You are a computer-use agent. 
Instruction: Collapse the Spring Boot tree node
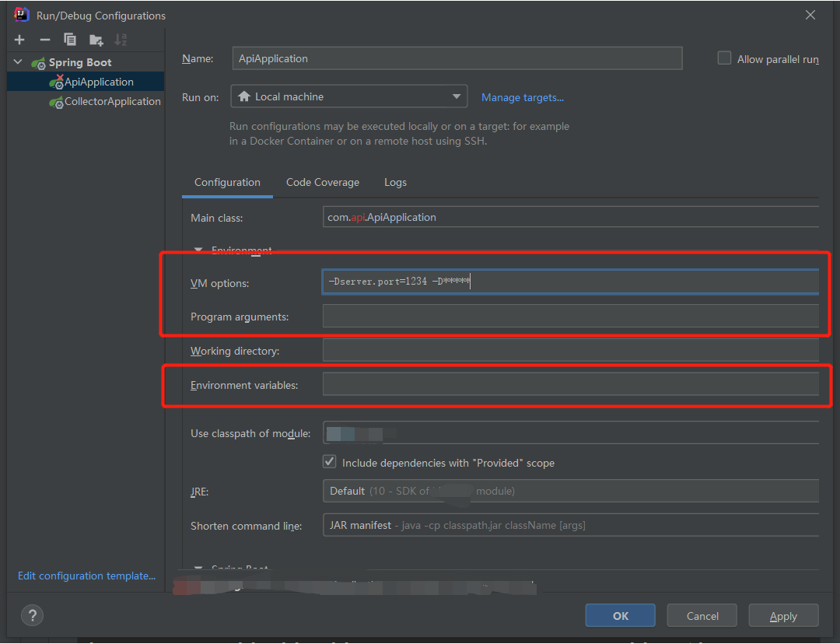(x=18, y=62)
